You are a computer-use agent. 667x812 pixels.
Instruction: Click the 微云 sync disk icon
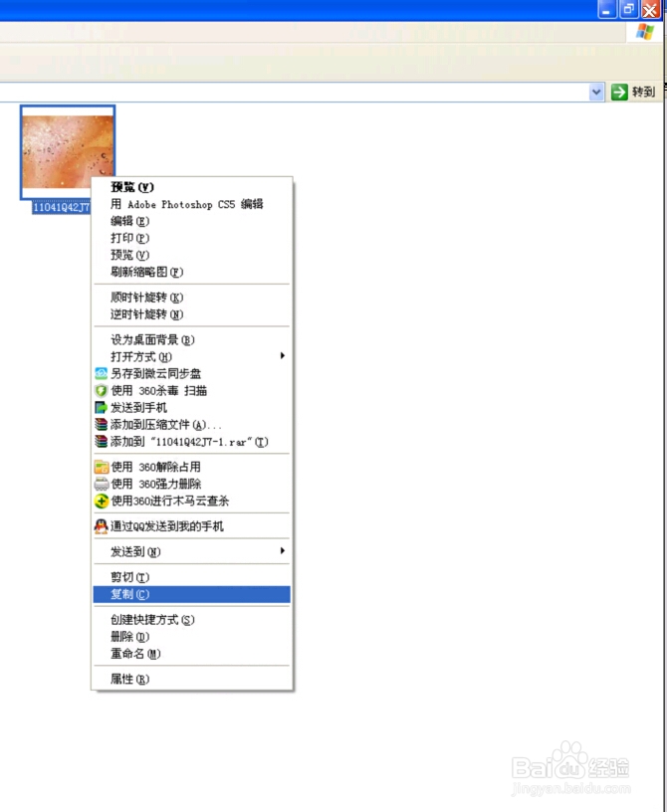pos(102,373)
